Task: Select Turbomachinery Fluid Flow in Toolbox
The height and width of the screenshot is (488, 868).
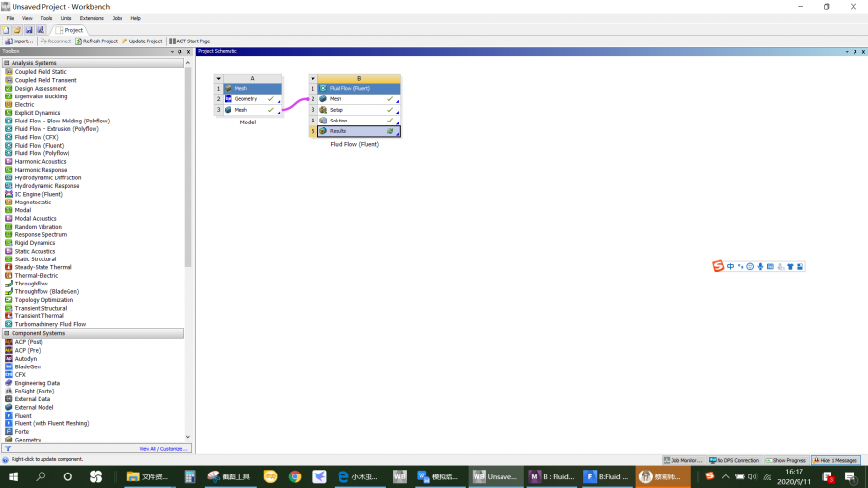Action: (x=50, y=324)
